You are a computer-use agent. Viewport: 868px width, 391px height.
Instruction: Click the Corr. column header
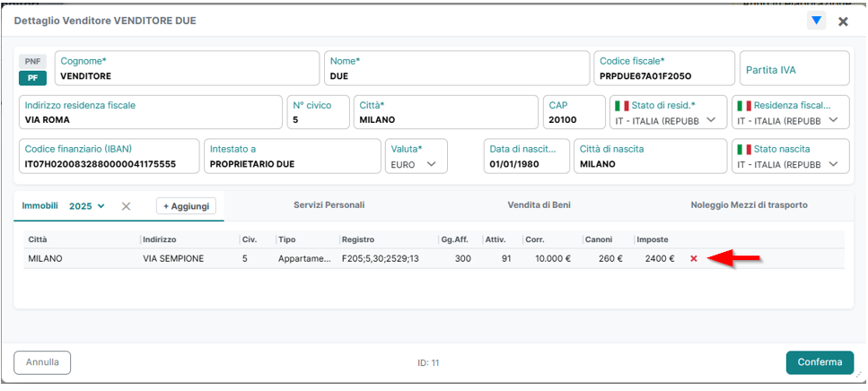tap(535, 240)
